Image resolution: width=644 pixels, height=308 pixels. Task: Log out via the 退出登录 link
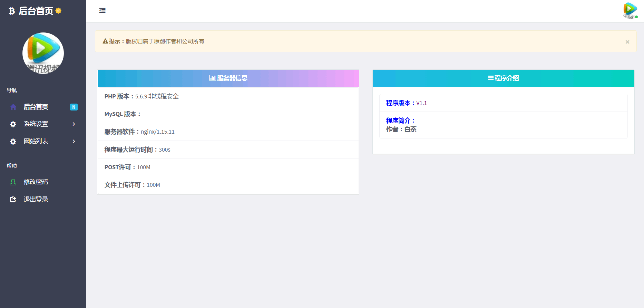click(x=36, y=199)
